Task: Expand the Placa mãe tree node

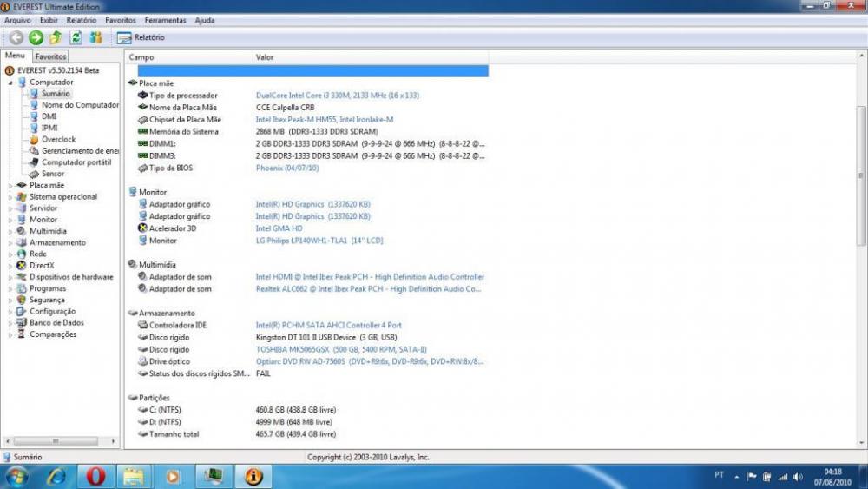Action: click(10, 185)
